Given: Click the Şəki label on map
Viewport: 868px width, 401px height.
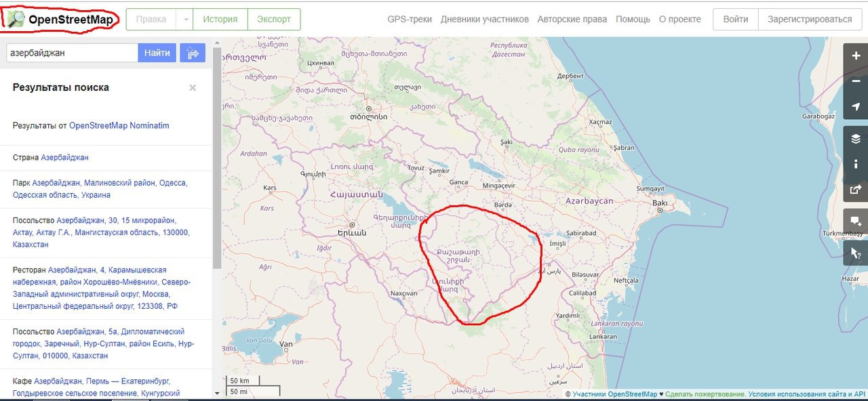Looking at the screenshot, I should point(506,142).
